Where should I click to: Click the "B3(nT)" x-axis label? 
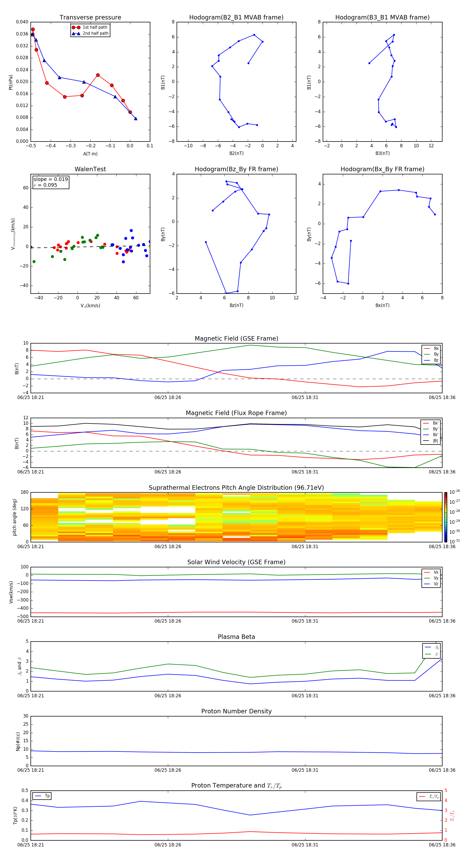tap(382, 153)
